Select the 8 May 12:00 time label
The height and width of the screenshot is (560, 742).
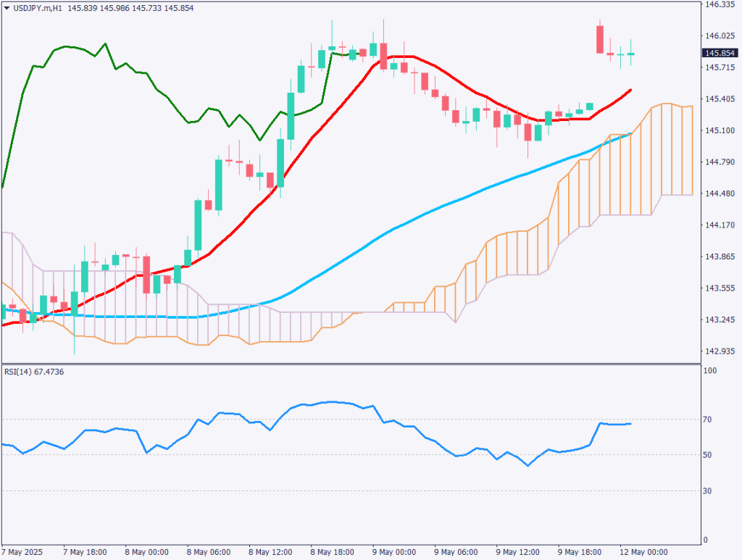tap(271, 552)
